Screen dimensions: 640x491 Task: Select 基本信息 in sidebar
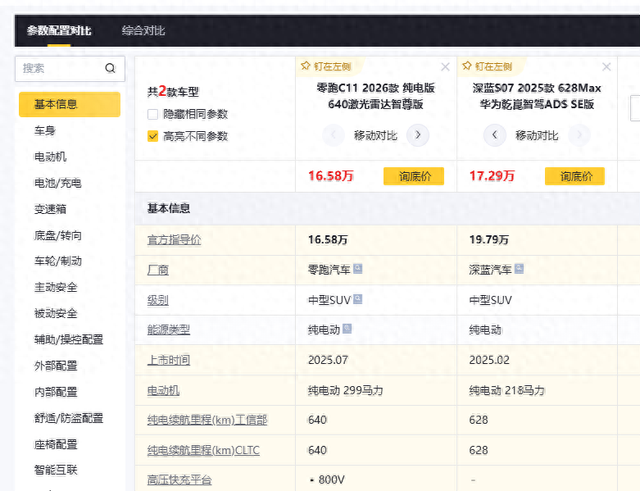point(70,104)
